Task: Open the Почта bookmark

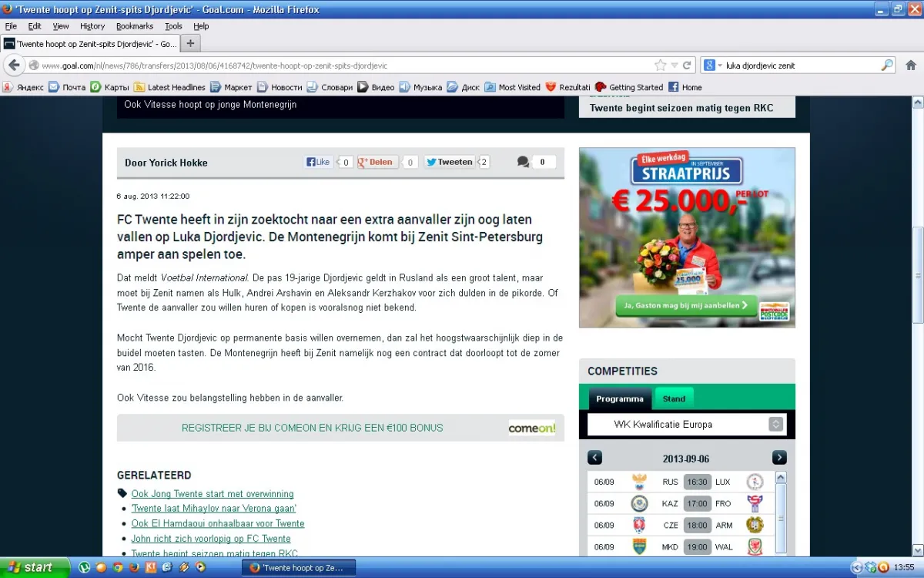Action: (x=67, y=87)
